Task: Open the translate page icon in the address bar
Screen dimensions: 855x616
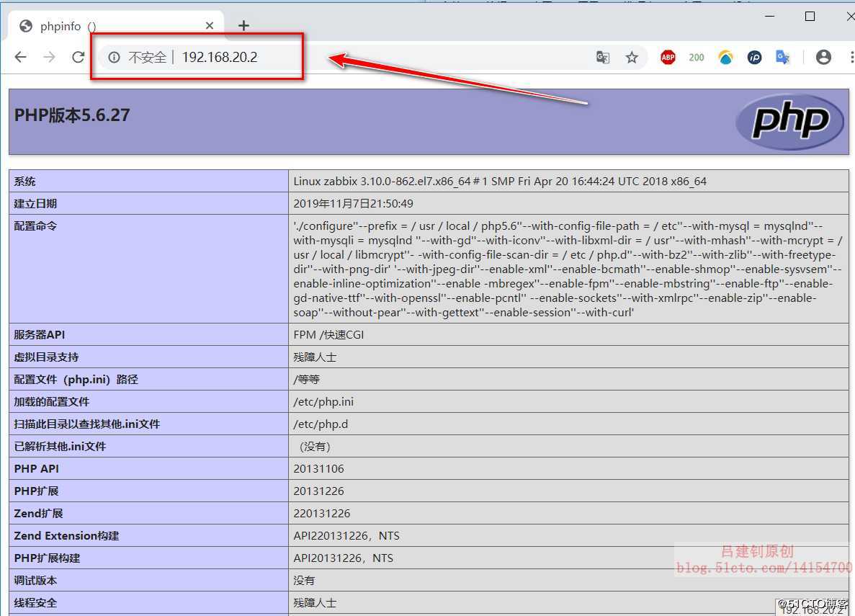Action: point(603,58)
